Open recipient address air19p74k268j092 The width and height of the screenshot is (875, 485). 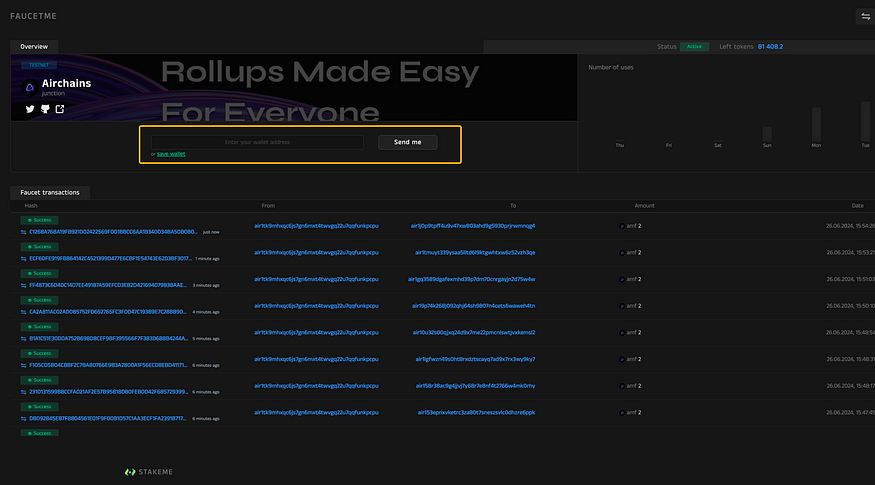point(473,306)
